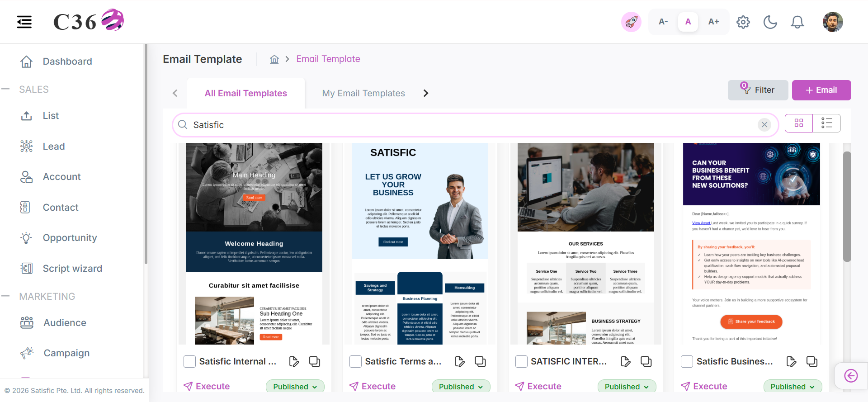This screenshot has height=402, width=868.
Task: Edit the Satisfic Internal template
Action: click(x=294, y=362)
